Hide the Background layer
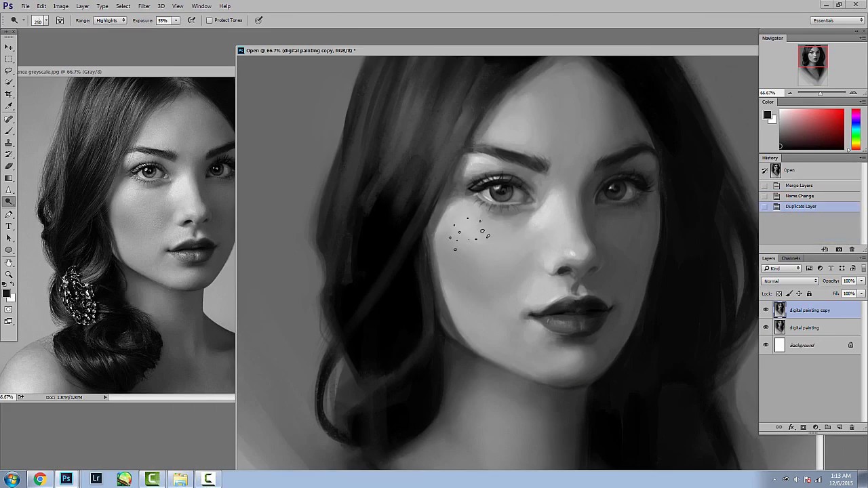This screenshot has height=488, width=868. (x=766, y=345)
